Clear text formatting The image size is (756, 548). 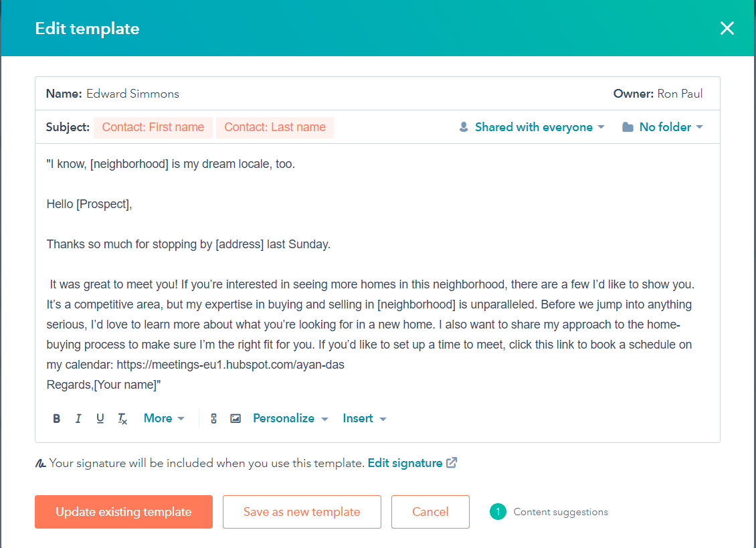pos(122,418)
